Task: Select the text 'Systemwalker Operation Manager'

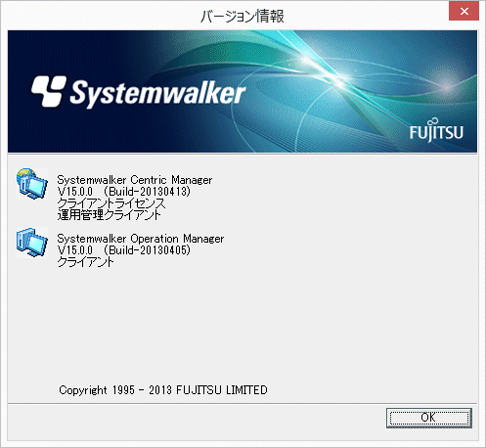Action: point(141,239)
